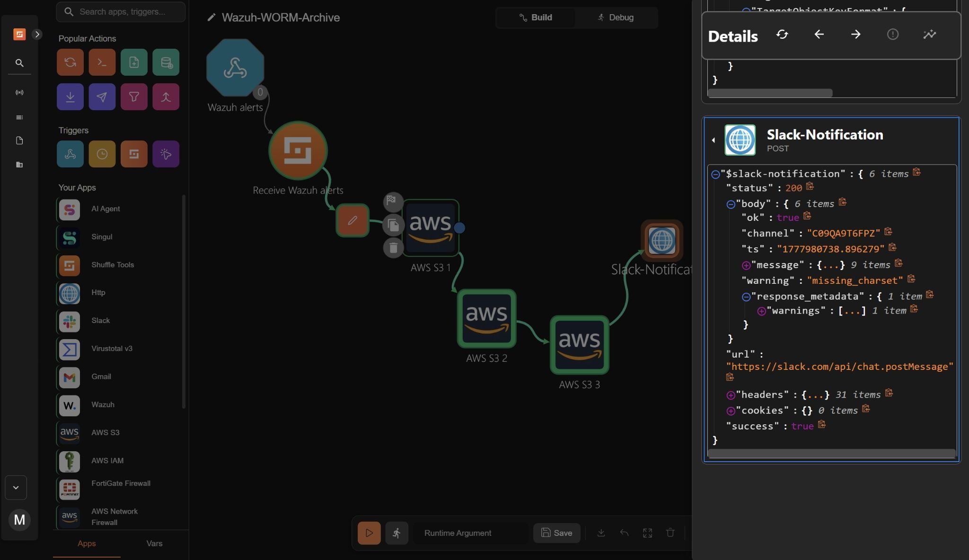The image size is (969, 560).
Task: Copy the "channel" value
Action: [x=888, y=232]
